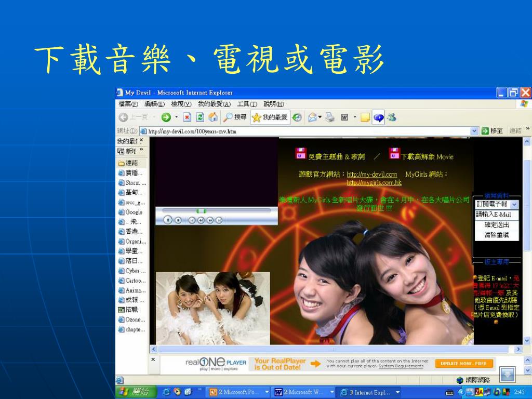
Task: Expand the address bar URL dropdown
Action: (474, 131)
